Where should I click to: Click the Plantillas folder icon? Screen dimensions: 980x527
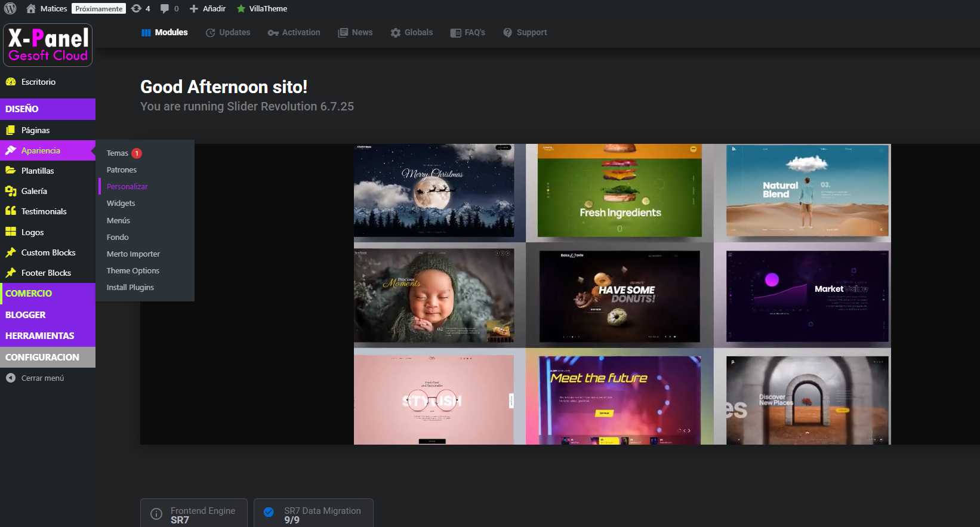pyautogui.click(x=11, y=170)
